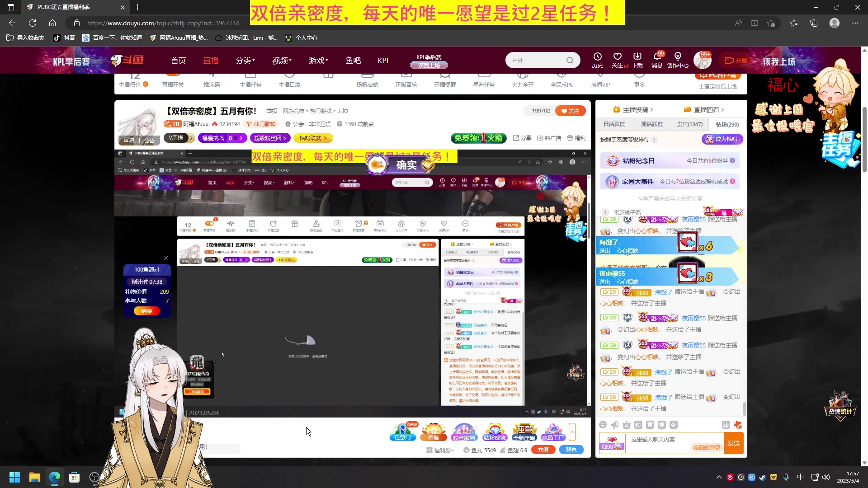Click the megaphone broadcast icon in chat toolbar

coord(614,425)
